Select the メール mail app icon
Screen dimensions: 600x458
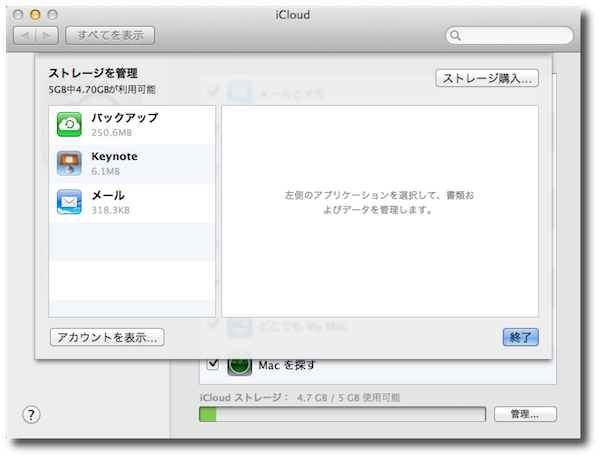point(69,202)
